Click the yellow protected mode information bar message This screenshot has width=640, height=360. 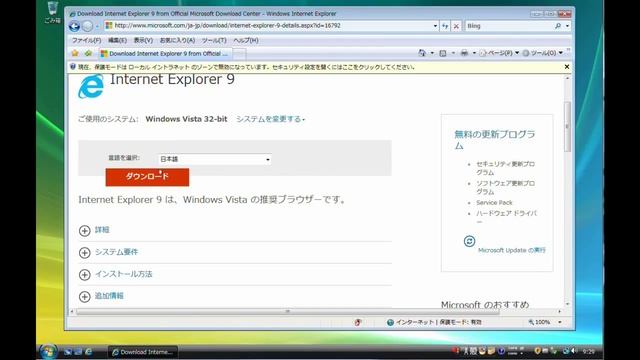(x=246, y=67)
